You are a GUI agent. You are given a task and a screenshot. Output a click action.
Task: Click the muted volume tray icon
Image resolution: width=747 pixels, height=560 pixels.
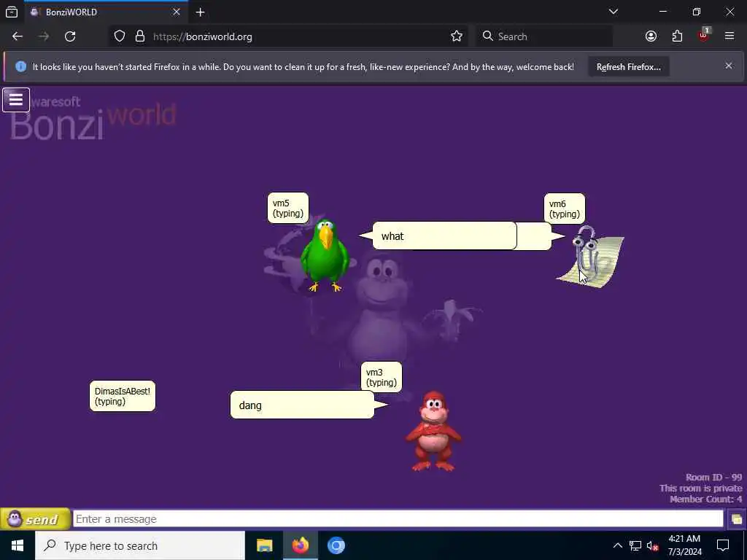coord(652,545)
